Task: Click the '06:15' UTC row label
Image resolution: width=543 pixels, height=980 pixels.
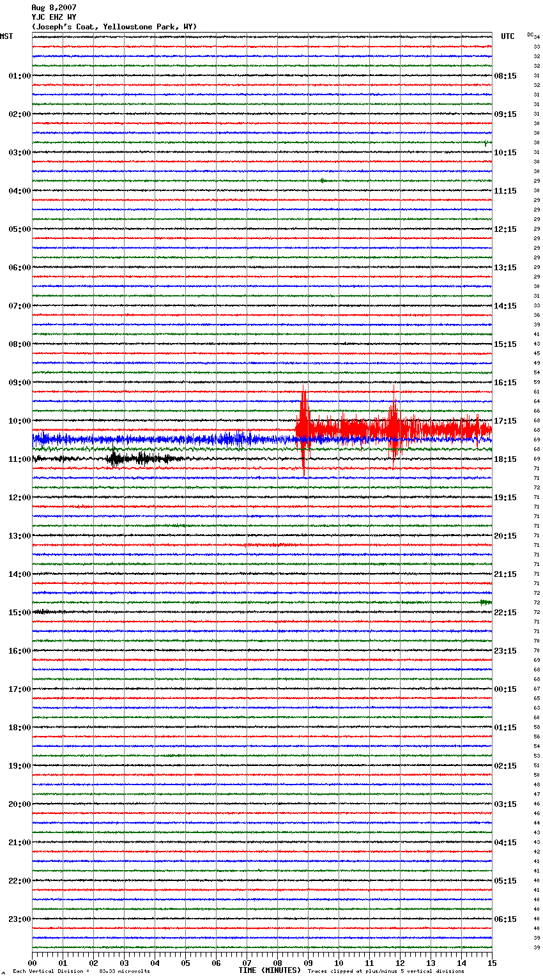Action: (x=505, y=919)
